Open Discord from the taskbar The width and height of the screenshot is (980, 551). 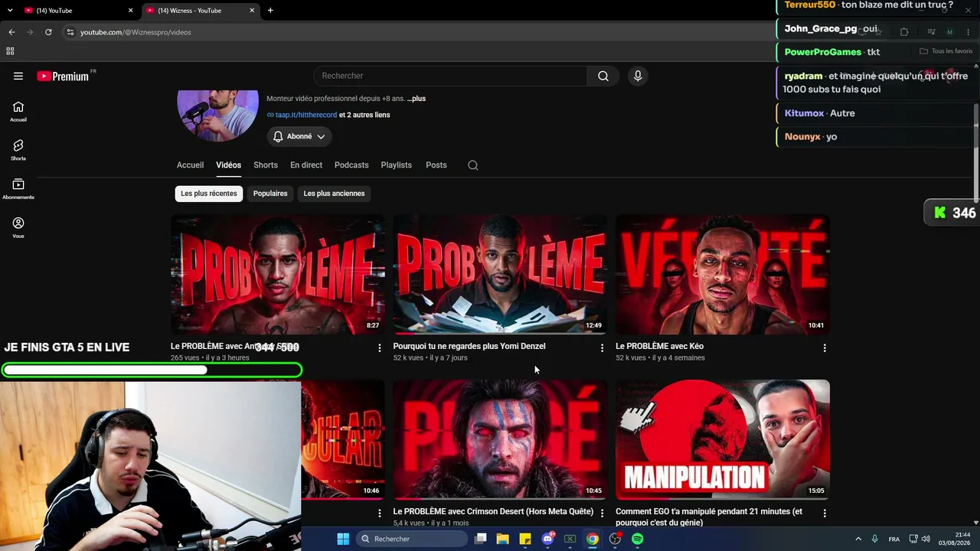547,539
